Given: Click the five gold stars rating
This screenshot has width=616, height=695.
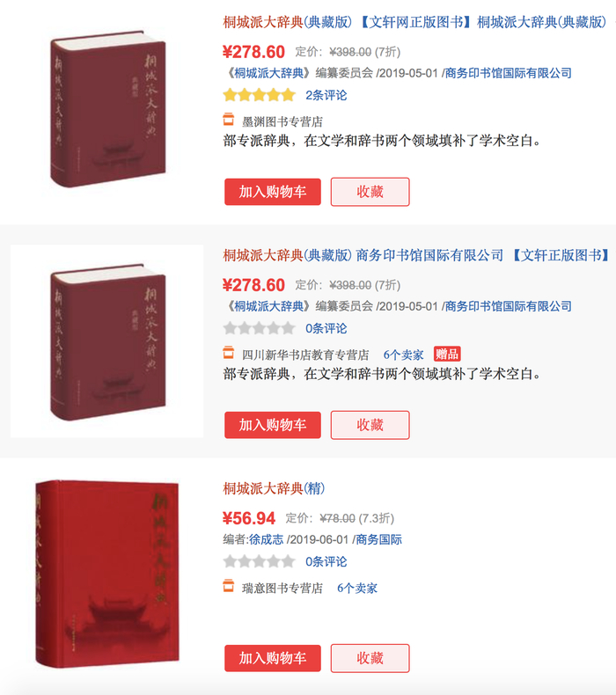Looking at the screenshot, I should tap(259, 95).
